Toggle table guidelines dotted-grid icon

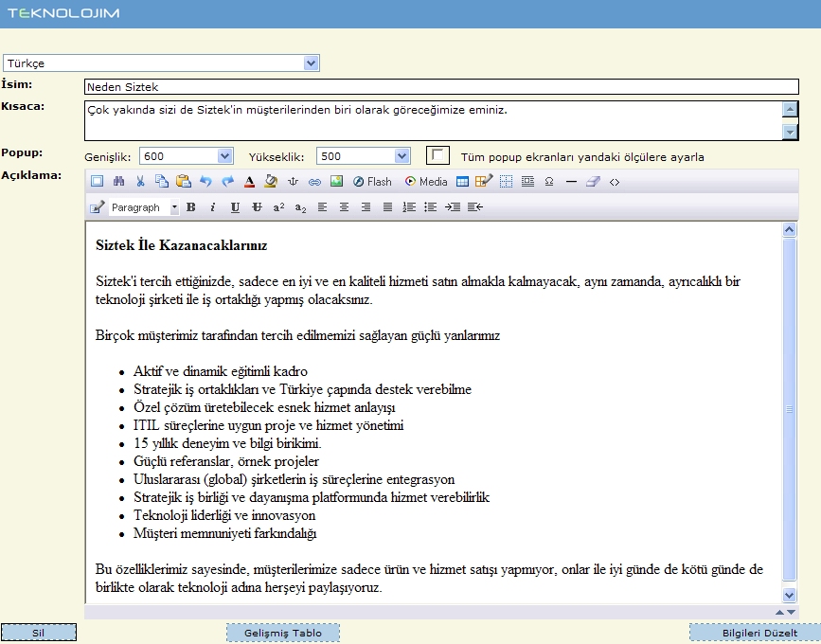(506, 182)
